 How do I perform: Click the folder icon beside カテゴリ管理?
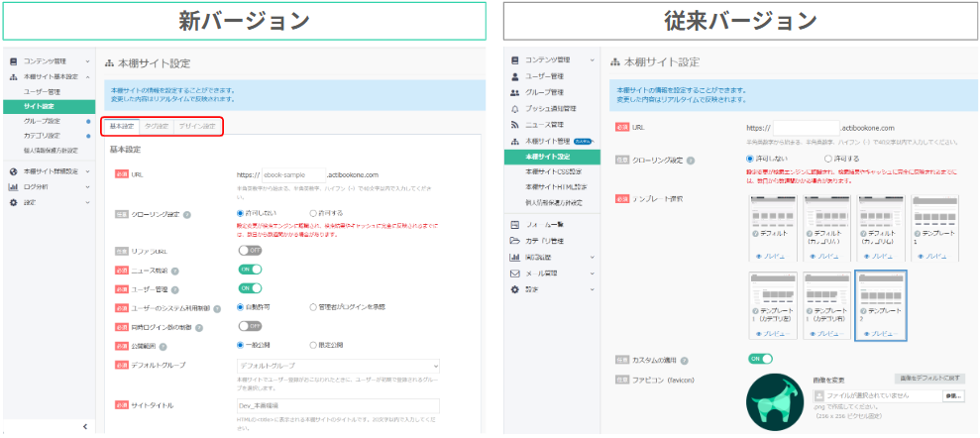coord(515,241)
